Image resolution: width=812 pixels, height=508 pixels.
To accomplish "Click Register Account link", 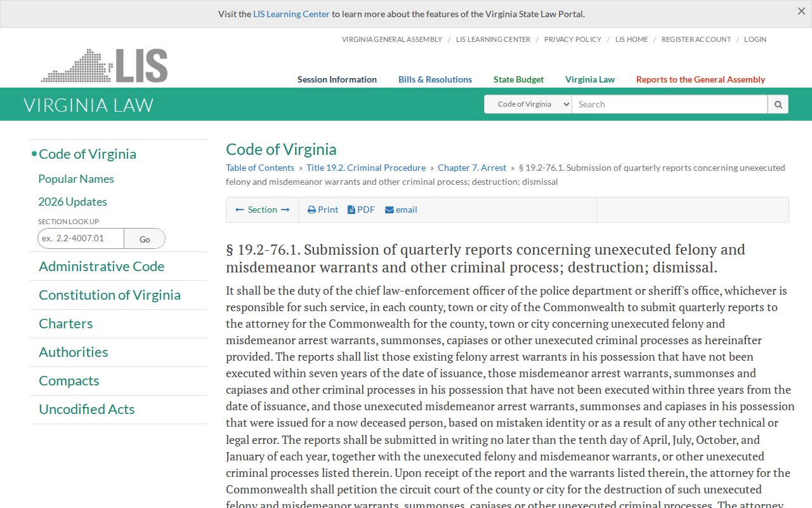I will point(696,39).
